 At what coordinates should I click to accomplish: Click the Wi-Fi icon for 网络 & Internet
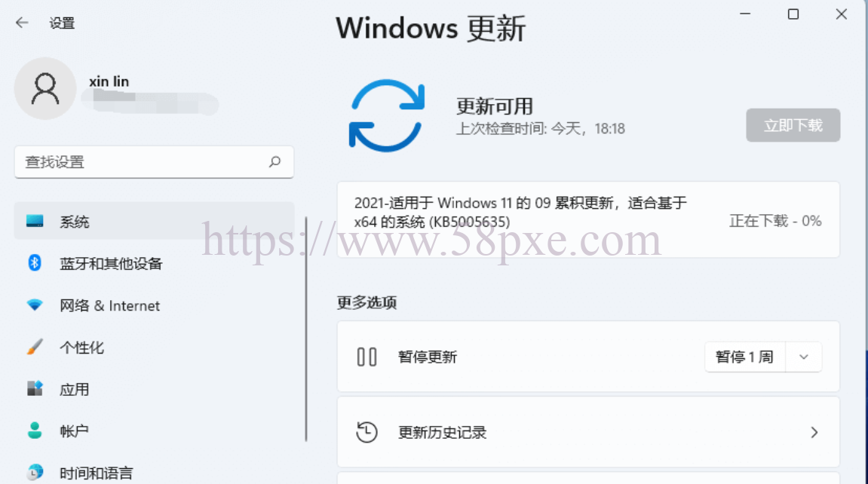tap(35, 305)
